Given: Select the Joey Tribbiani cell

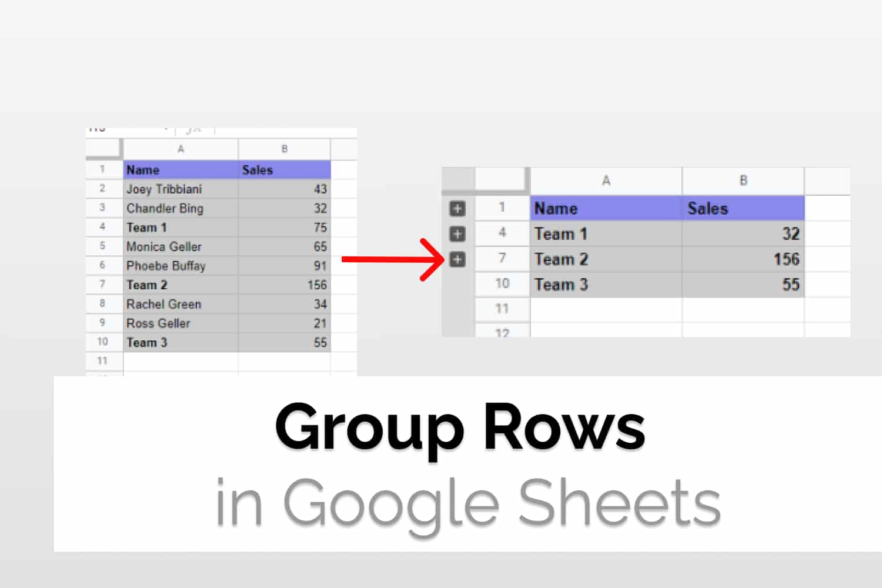Looking at the screenshot, I should coord(181,189).
